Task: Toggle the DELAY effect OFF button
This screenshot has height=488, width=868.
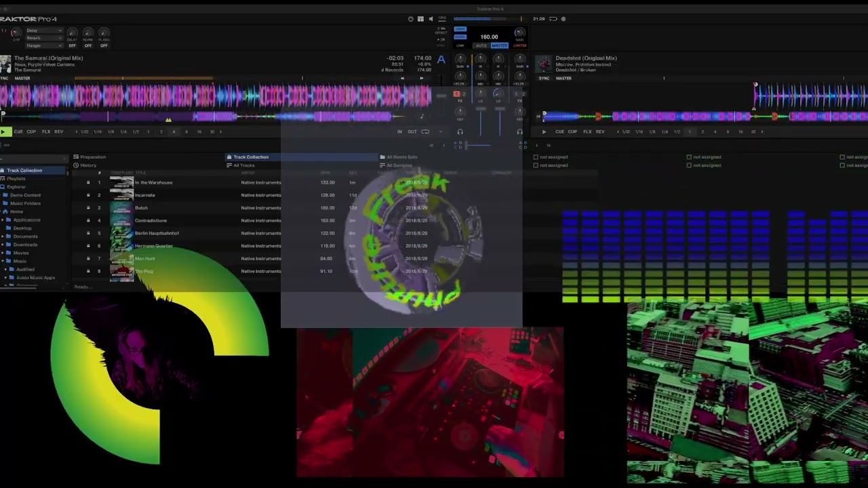Action: coord(72,45)
